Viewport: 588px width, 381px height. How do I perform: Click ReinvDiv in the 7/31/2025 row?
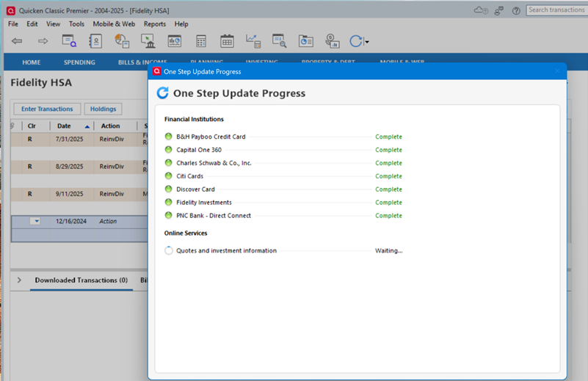click(x=112, y=139)
